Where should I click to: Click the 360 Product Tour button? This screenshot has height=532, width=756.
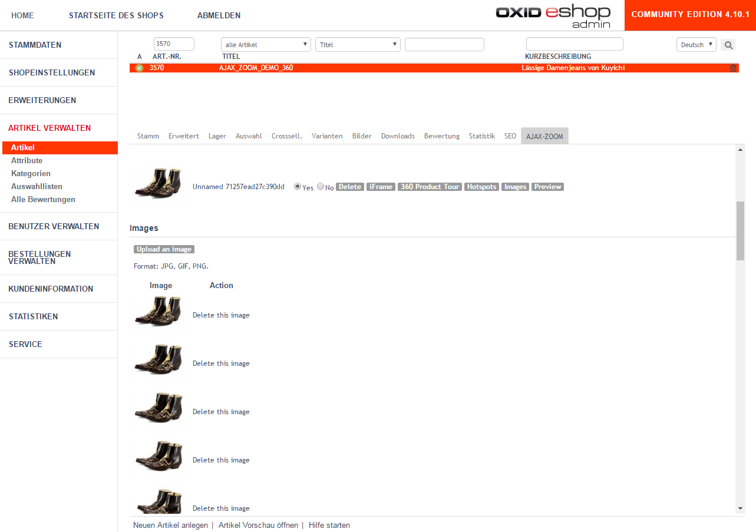tap(430, 187)
